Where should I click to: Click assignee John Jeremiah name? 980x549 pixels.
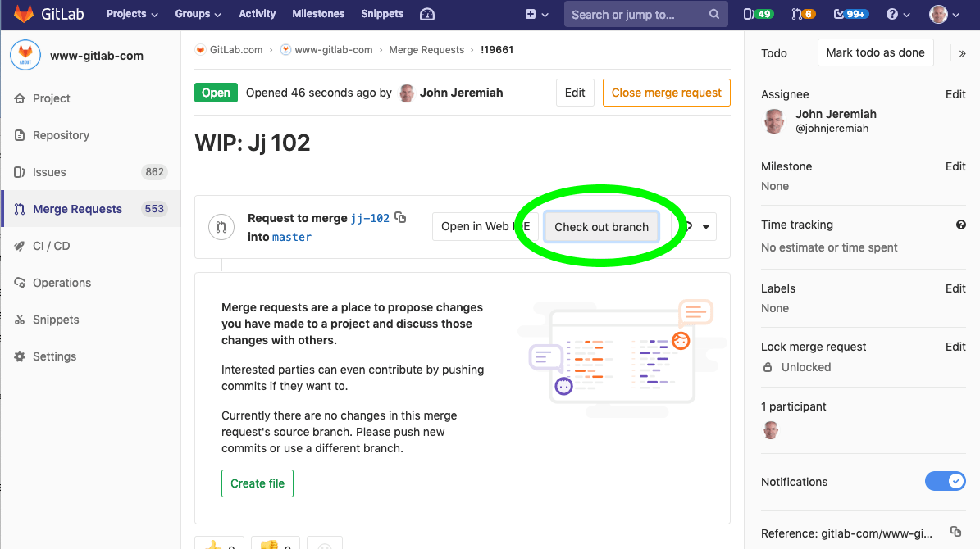[836, 114]
